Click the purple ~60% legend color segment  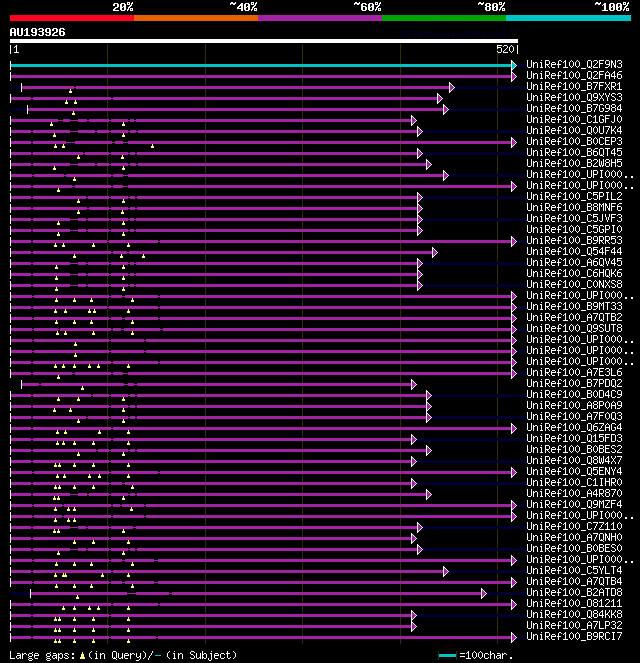tap(320, 18)
